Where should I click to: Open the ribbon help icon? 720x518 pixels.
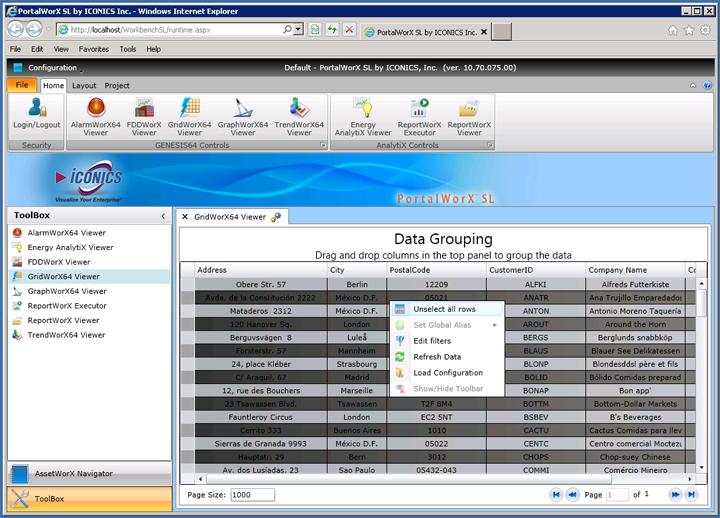point(708,85)
